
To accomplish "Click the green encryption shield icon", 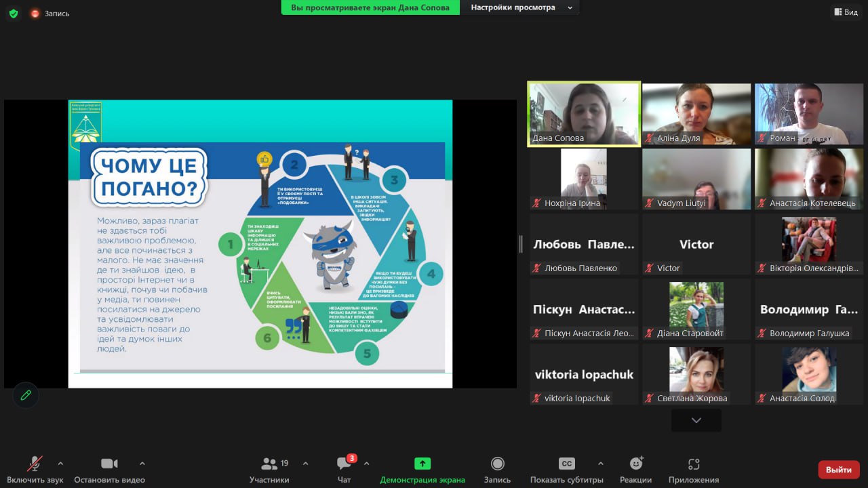I will point(14,13).
